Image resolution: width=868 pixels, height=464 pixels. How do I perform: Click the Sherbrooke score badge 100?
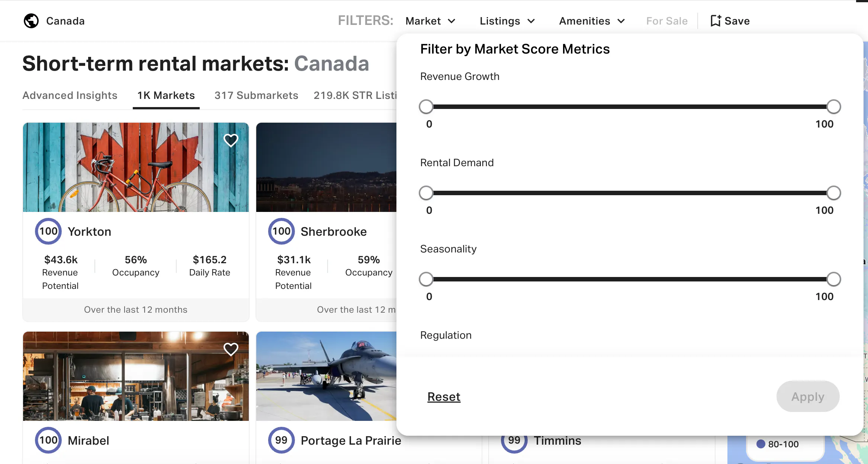[x=282, y=231]
